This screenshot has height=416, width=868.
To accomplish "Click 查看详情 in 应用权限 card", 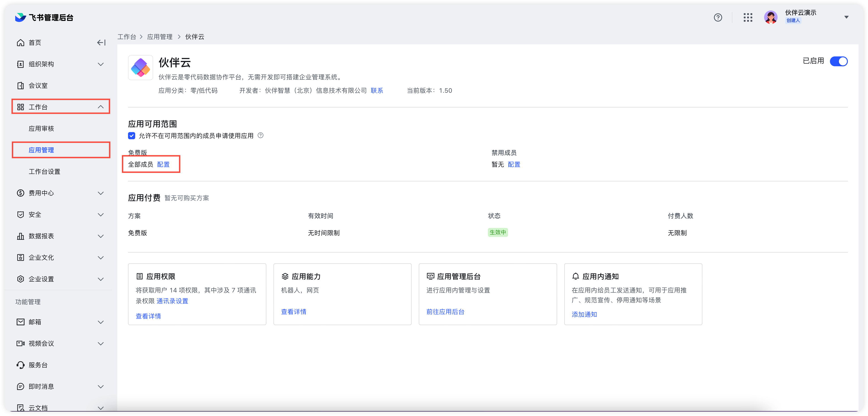I will tap(148, 316).
